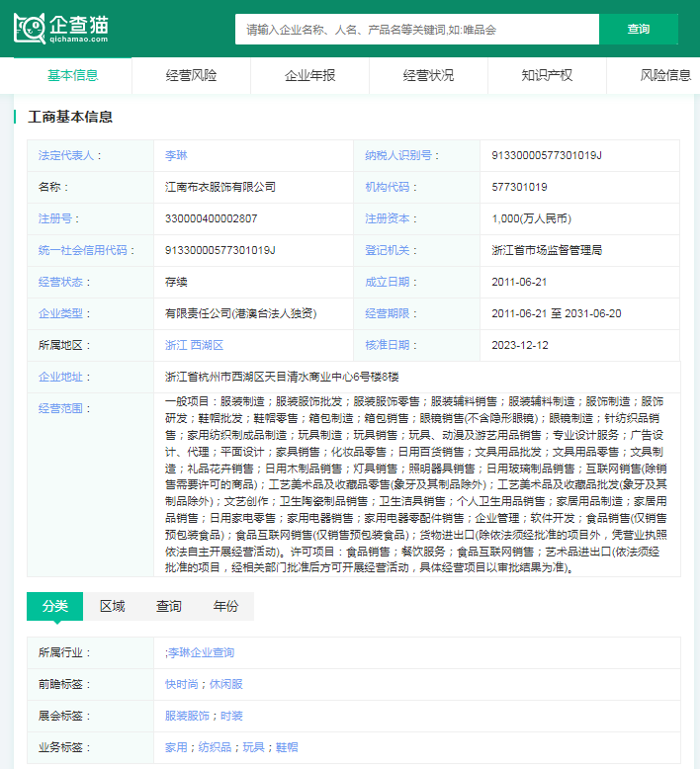Switch to the 基本信息 tab
Viewport: 700px width, 769px height.
point(72,75)
